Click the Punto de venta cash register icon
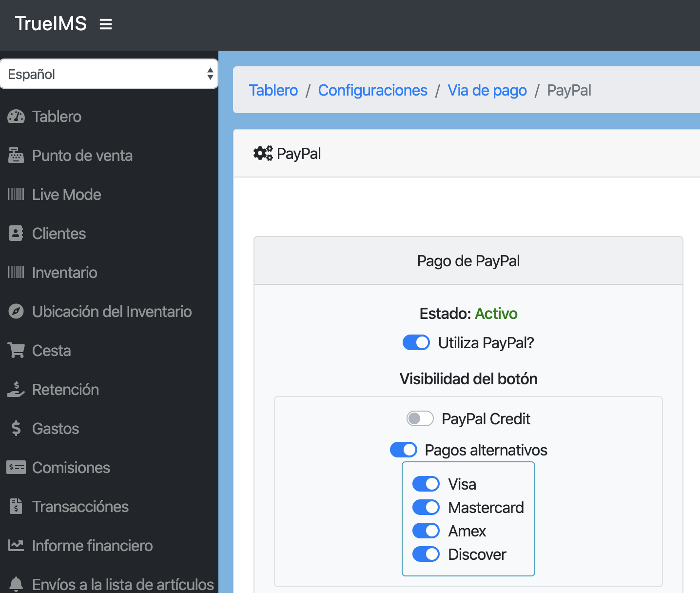 [16, 156]
